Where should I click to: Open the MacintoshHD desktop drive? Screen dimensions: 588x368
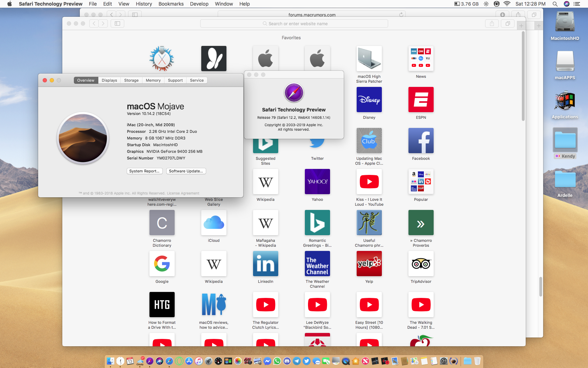click(565, 22)
